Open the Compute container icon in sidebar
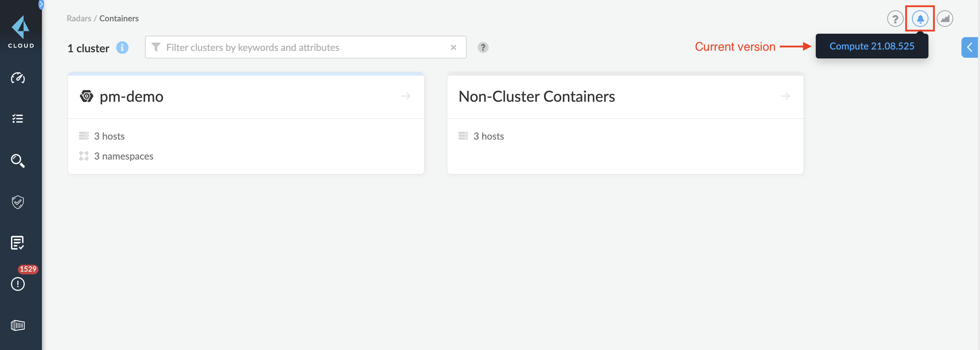Screen dimensions: 980x350 click(18, 325)
